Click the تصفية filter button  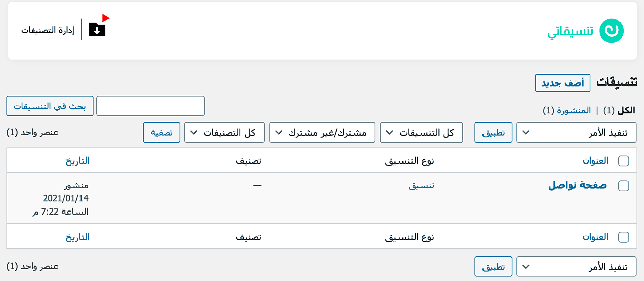162,132
